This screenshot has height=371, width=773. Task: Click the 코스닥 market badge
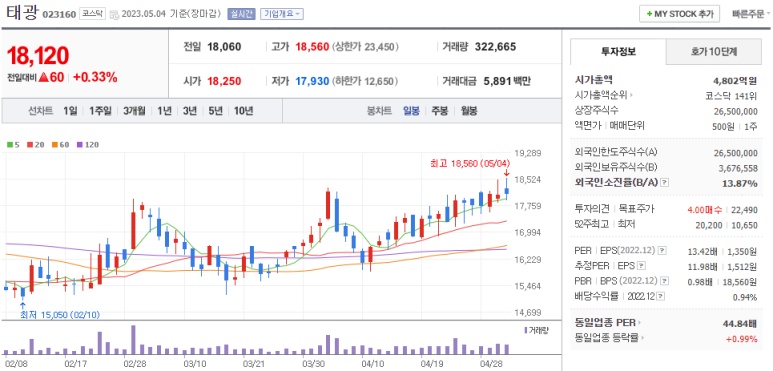click(x=93, y=14)
